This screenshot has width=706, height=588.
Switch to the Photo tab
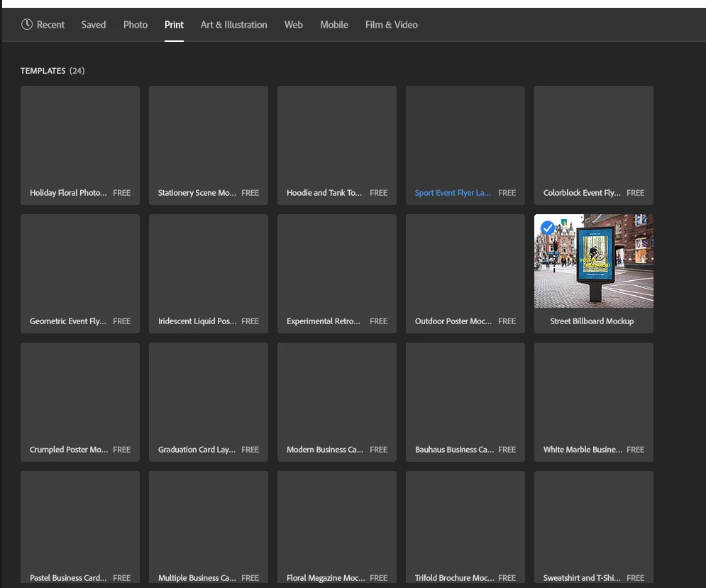click(x=136, y=25)
